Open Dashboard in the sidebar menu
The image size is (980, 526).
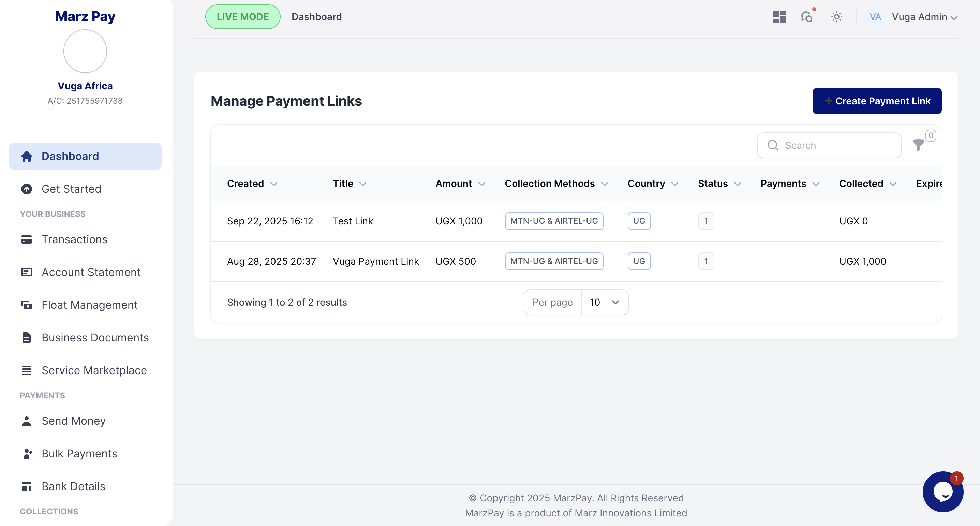point(85,156)
